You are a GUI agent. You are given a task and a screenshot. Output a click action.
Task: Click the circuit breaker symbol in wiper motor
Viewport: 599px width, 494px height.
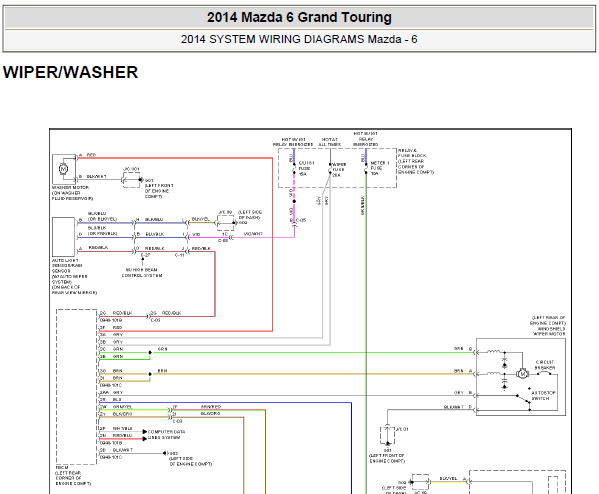click(545, 374)
